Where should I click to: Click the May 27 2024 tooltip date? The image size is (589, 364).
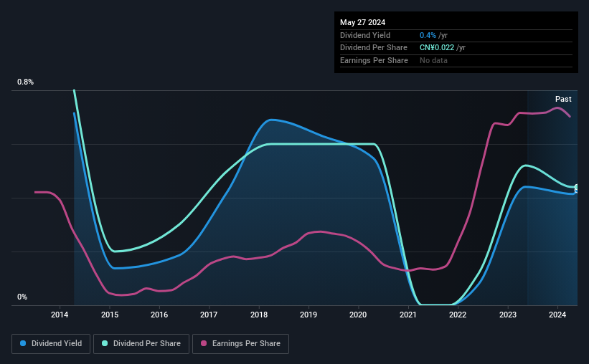point(362,22)
